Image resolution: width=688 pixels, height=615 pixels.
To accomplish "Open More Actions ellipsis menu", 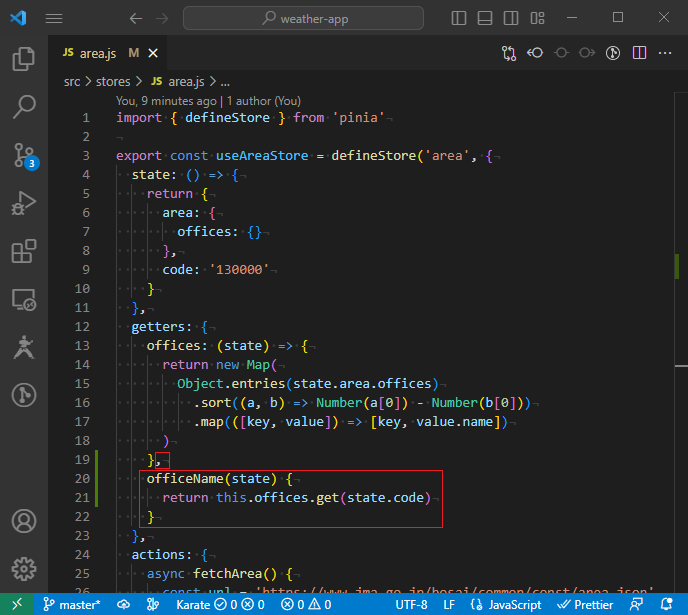I will 665,54.
